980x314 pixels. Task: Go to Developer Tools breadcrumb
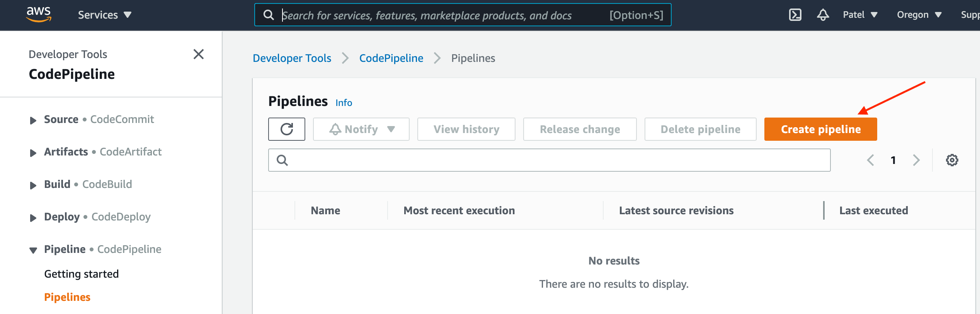(292, 58)
